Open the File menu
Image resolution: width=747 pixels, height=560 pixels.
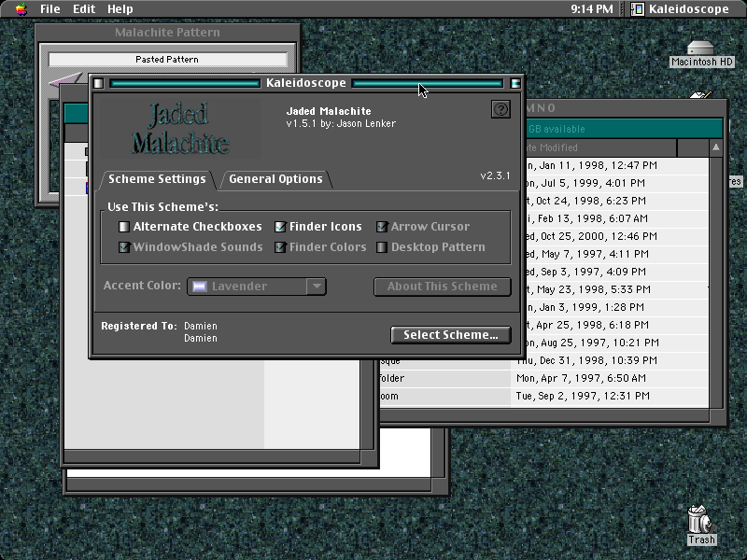point(50,8)
